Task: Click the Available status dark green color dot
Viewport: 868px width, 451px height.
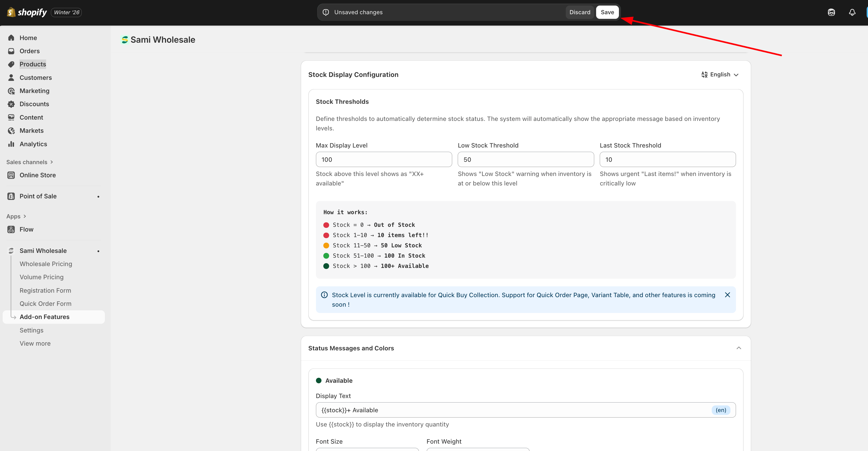Action: click(319, 381)
